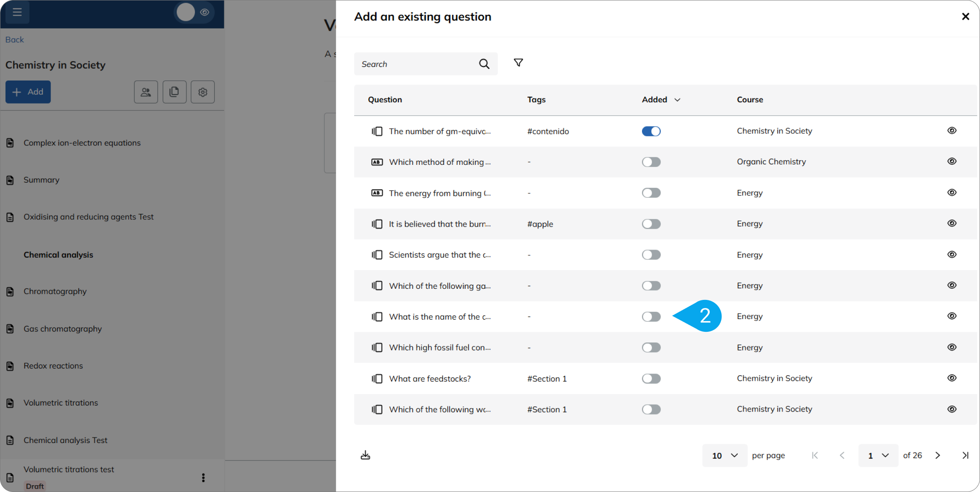Click the fill-in icon beside 'Which method of making'
Image resolution: width=980 pixels, height=492 pixels.
coord(377,162)
